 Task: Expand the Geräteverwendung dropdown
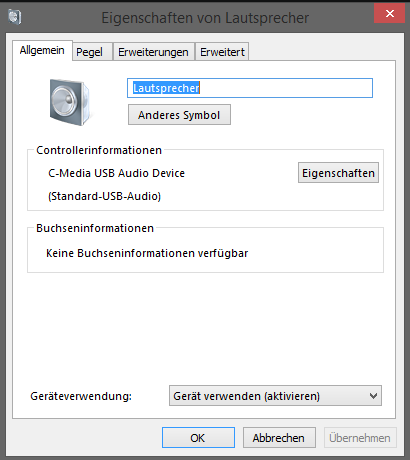pos(275,396)
